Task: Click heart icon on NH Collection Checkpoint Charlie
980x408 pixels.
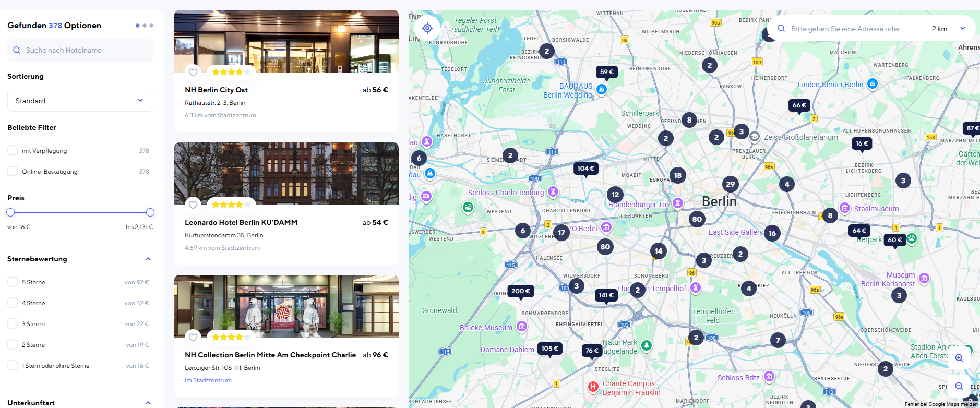Action: click(x=193, y=338)
